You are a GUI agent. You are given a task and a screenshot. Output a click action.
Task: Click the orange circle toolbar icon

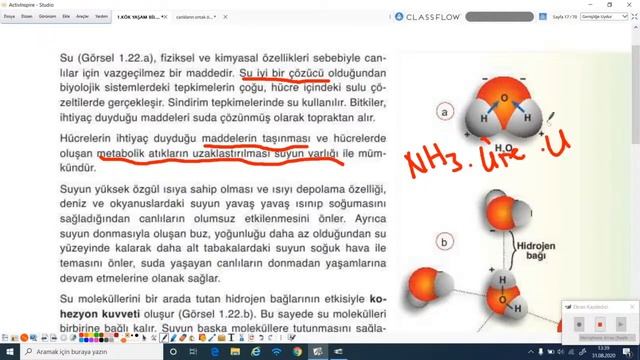pos(24,338)
